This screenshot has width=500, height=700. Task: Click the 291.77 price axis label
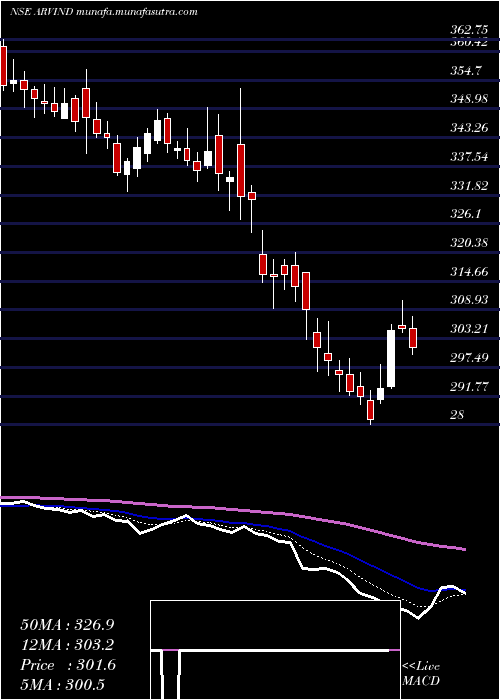click(469, 386)
